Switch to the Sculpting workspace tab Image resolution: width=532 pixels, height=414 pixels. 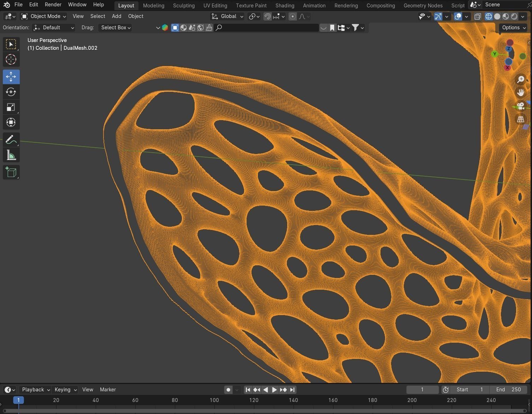[x=184, y=5]
